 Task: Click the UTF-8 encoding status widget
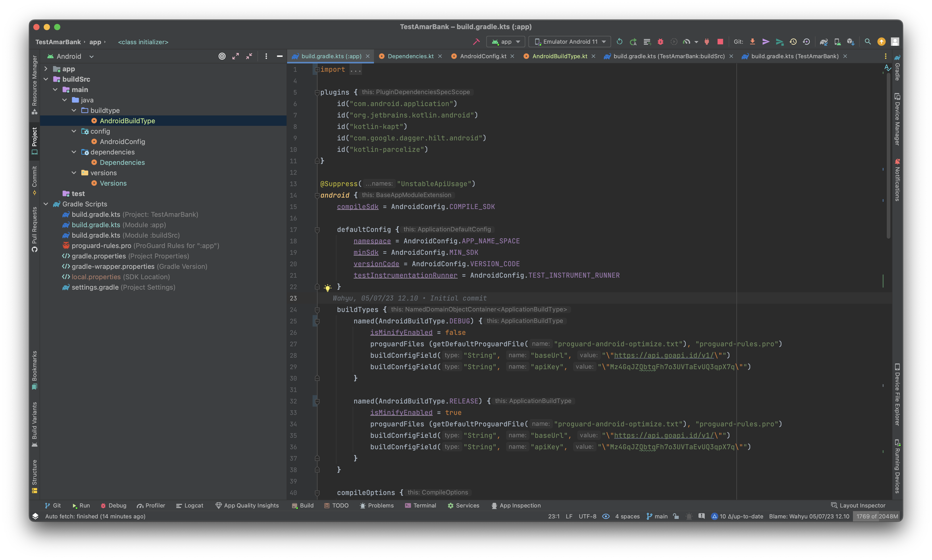[x=587, y=516]
